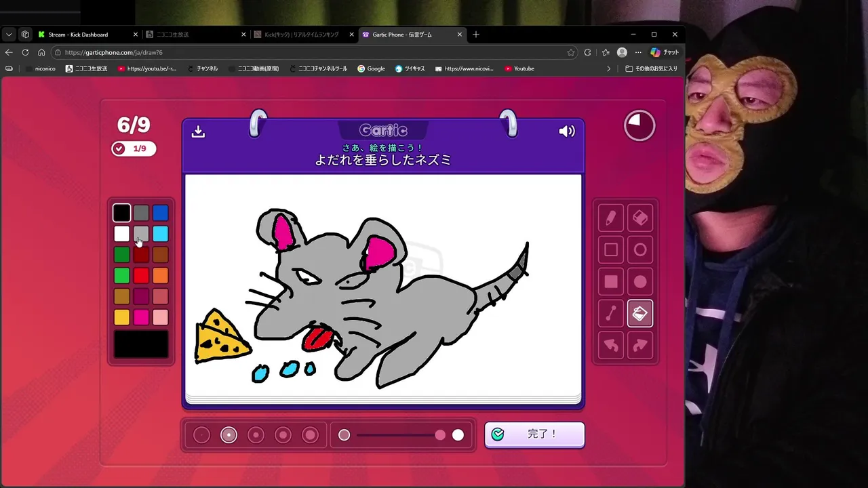Open the current color preview box
The image size is (868, 488).
(x=141, y=344)
